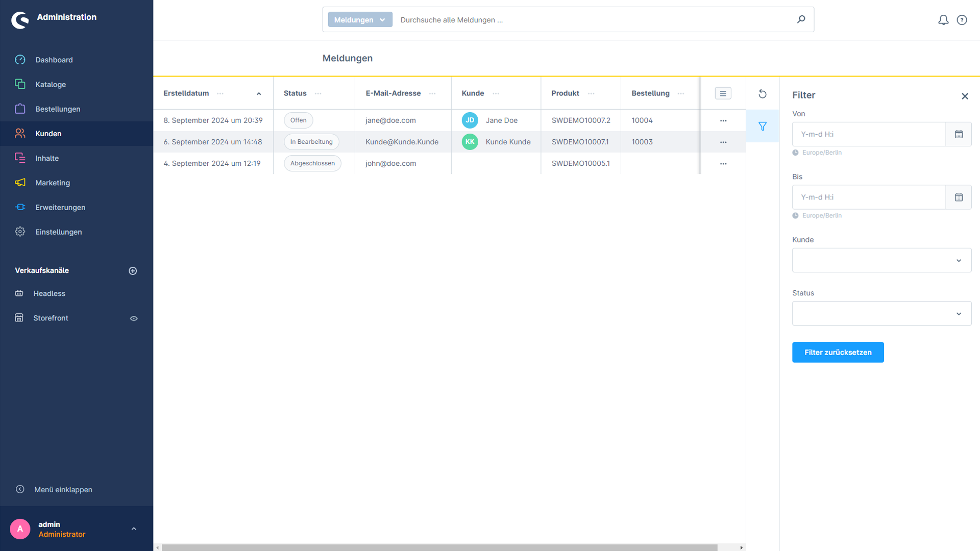Screen dimensions: 980x551
Task: Open row actions for john@doe.com
Action: [723, 163]
